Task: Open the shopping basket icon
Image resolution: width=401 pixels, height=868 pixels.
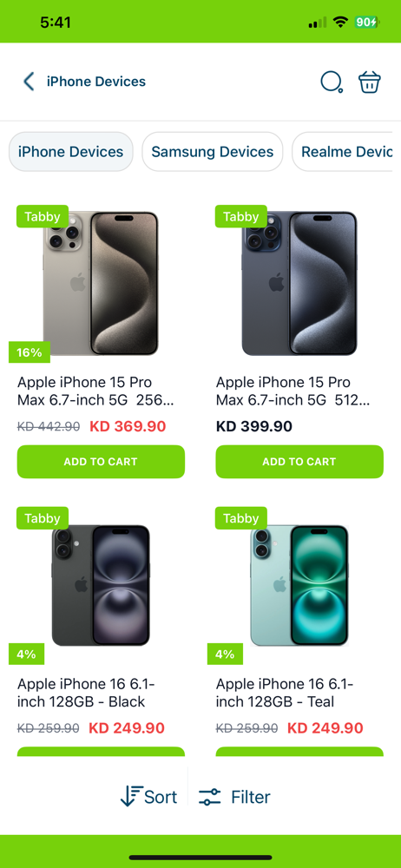Action: click(370, 82)
